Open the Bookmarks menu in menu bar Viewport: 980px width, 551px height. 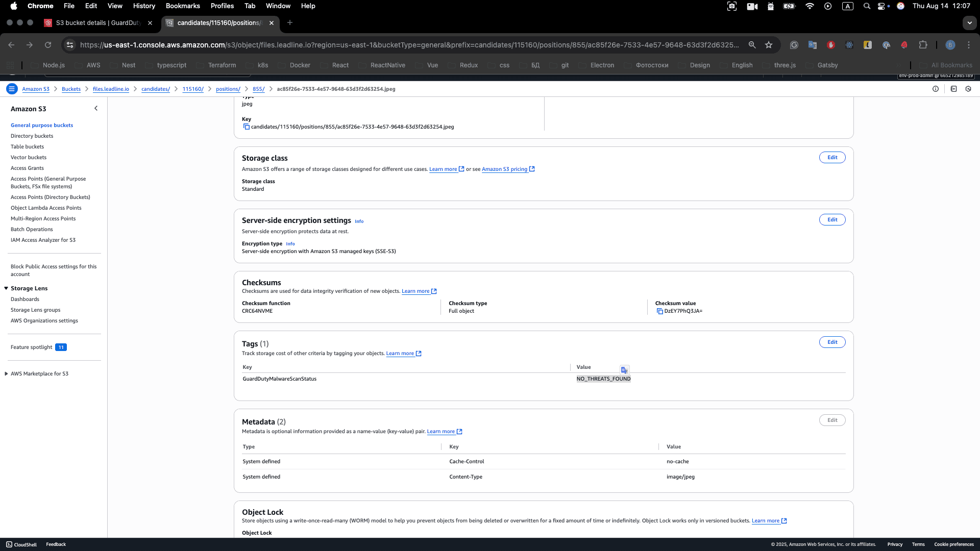pos(182,6)
